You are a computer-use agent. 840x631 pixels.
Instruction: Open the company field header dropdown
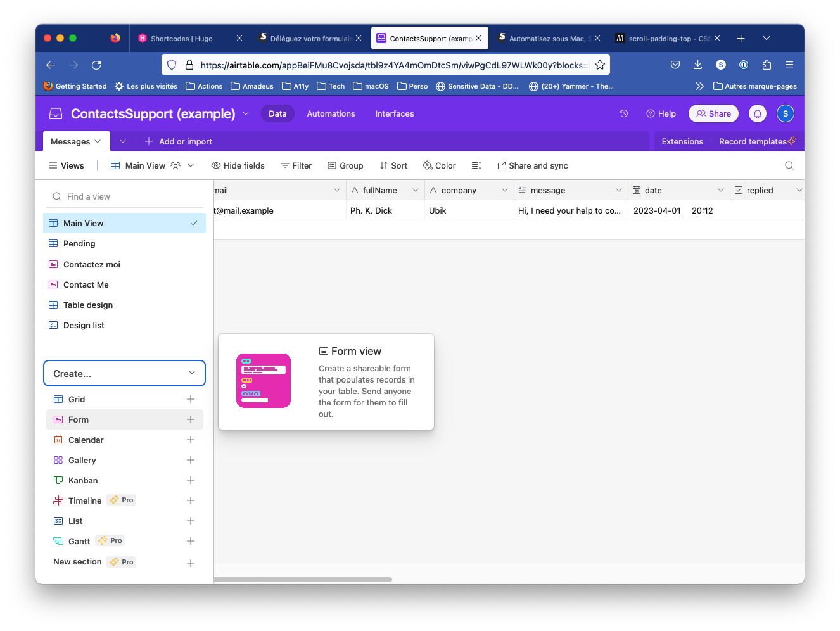505,189
